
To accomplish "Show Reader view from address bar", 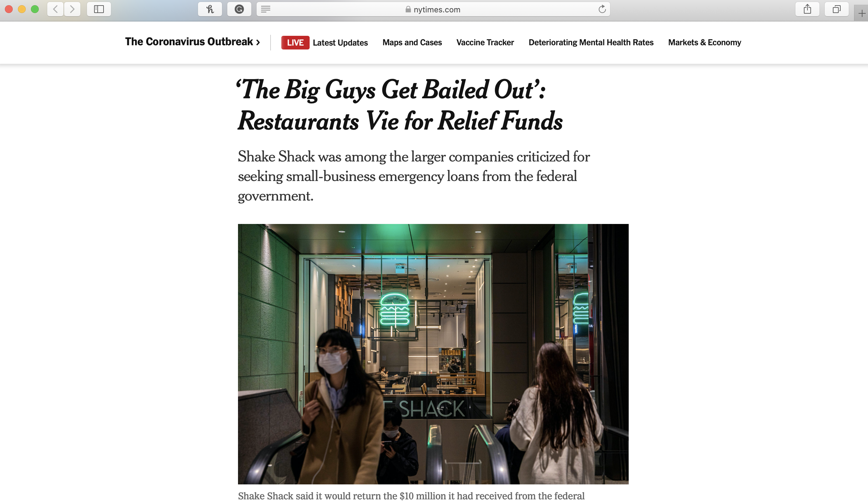I will coord(265,9).
